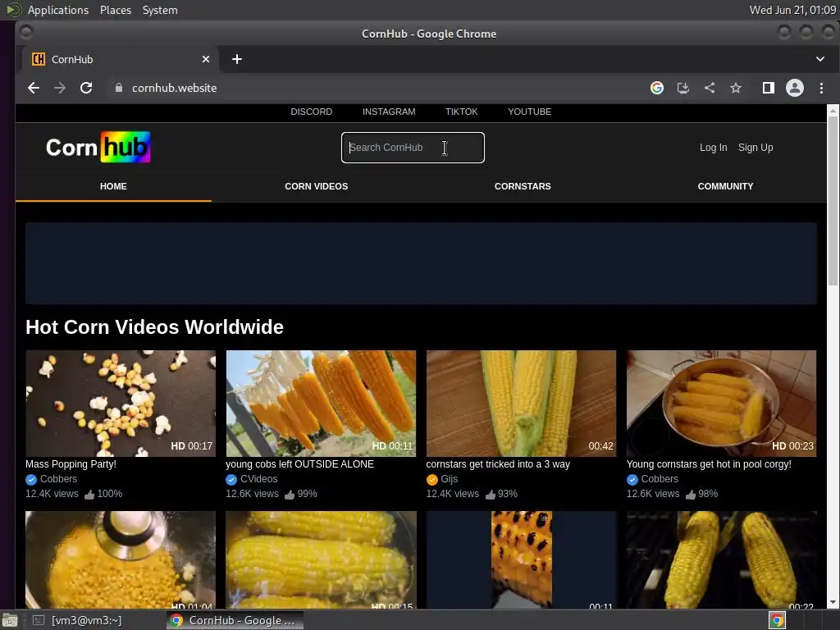
Task: Bookmark this page with the star icon
Action: tap(736, 88)
